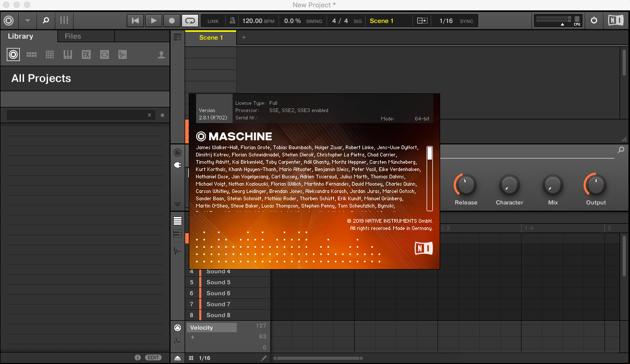Click the Maschine logo in the header
Screen dimensions: 630x364
(x=9, y=21)
